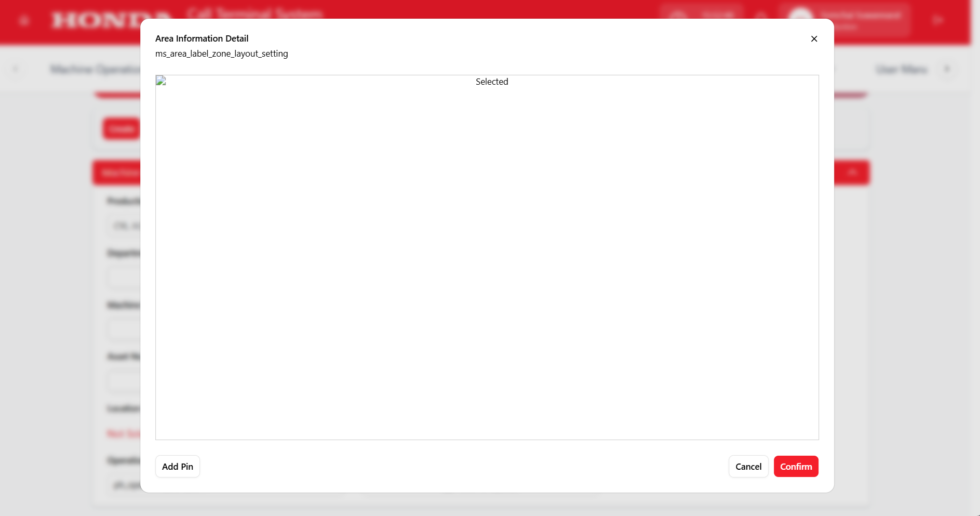
Task: Click the Add Pin button
Action: pos(178,467)
